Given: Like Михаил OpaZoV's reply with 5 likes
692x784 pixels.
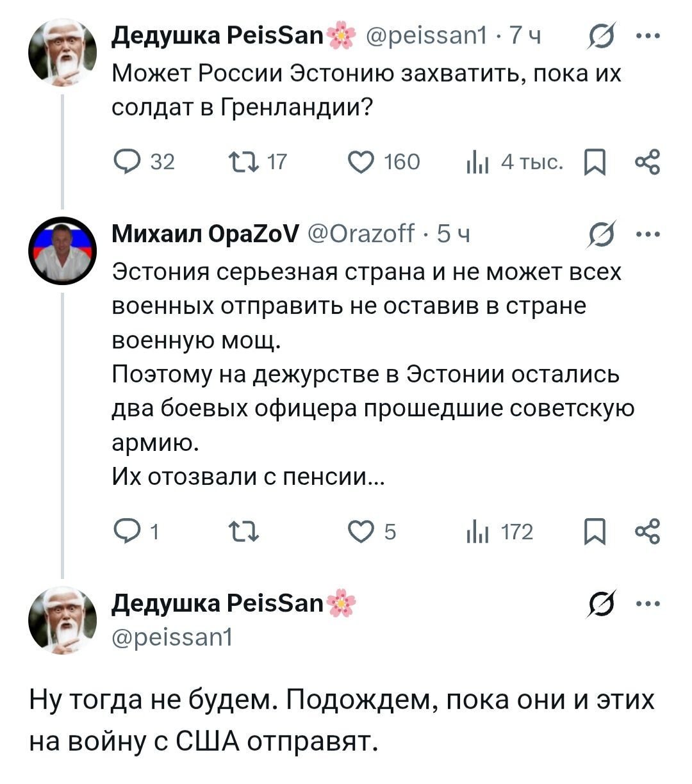Looking at the screenshot, I should pos(362,531).
